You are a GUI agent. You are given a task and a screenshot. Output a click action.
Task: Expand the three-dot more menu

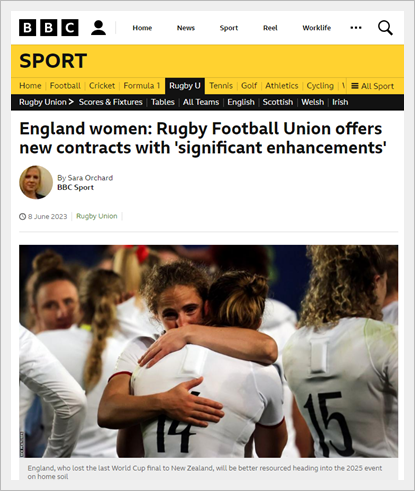click(x=356, y=28)
